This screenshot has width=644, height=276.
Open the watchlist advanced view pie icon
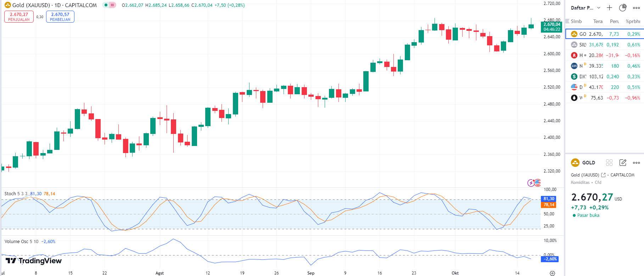point(623,8)
